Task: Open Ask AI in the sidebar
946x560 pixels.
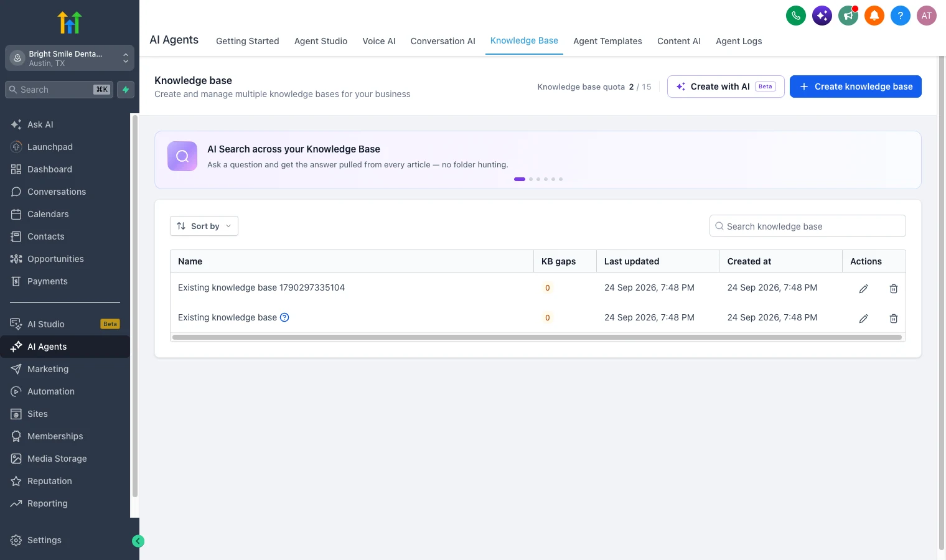Action: [x=65, y=124]
